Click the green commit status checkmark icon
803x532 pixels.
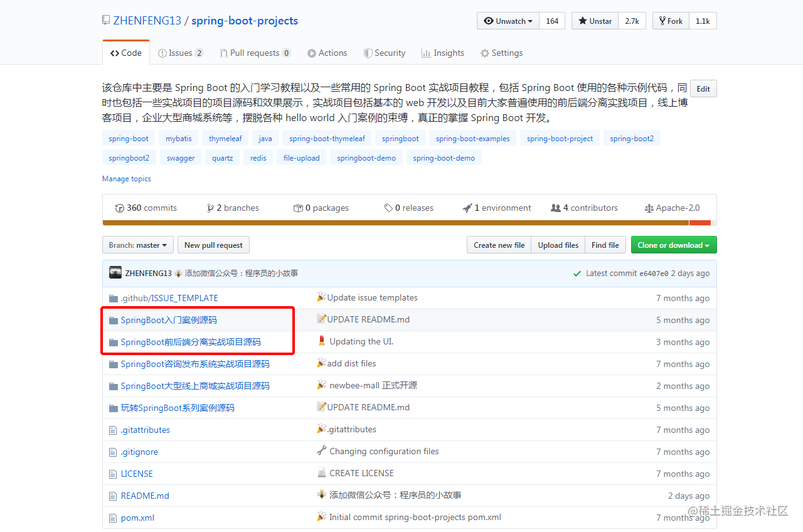(577, 274)
